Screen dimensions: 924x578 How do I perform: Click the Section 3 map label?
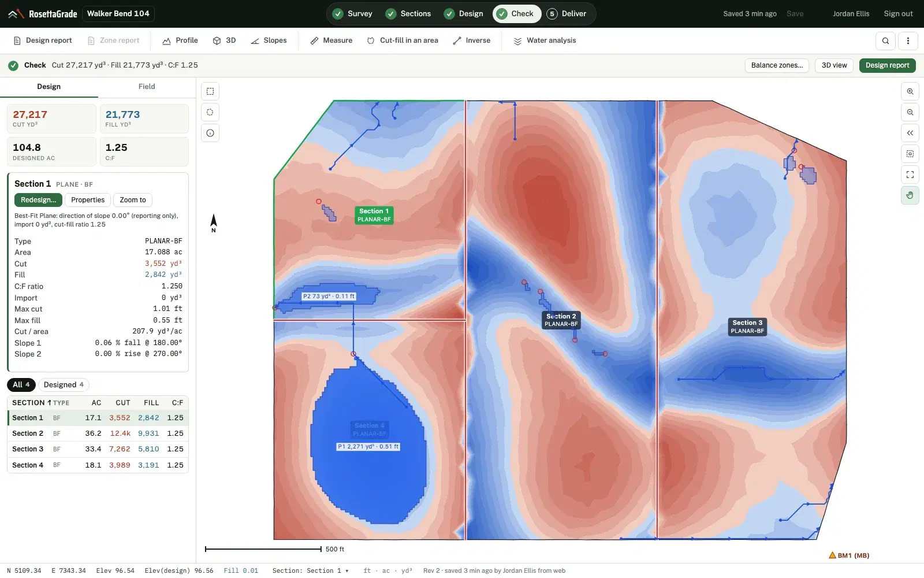[x=747, y=327]
